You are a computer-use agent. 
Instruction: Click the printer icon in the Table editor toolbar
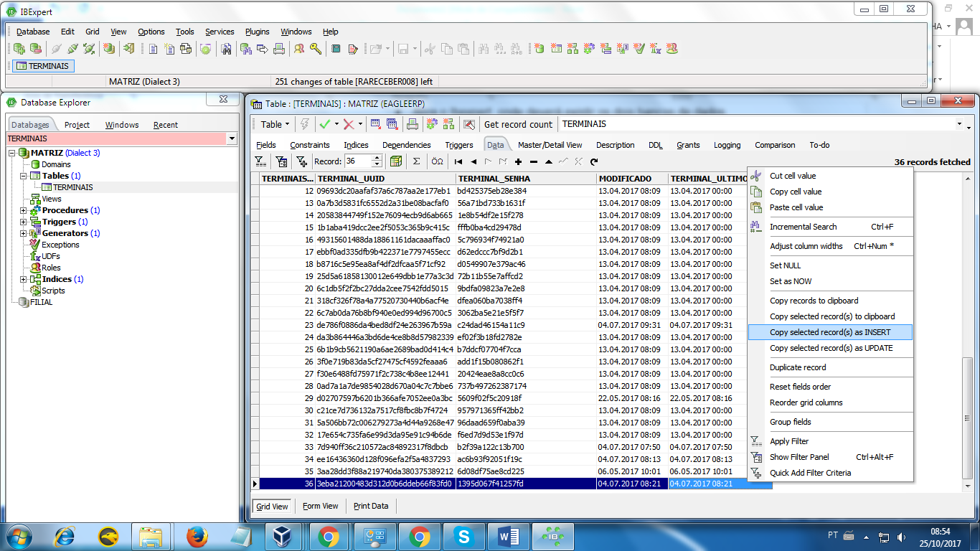pyautogui.click(x=413, y=124)
